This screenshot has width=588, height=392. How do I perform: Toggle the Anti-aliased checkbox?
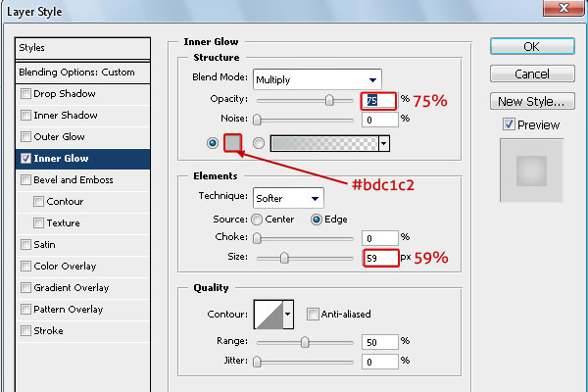click(312, 314)
